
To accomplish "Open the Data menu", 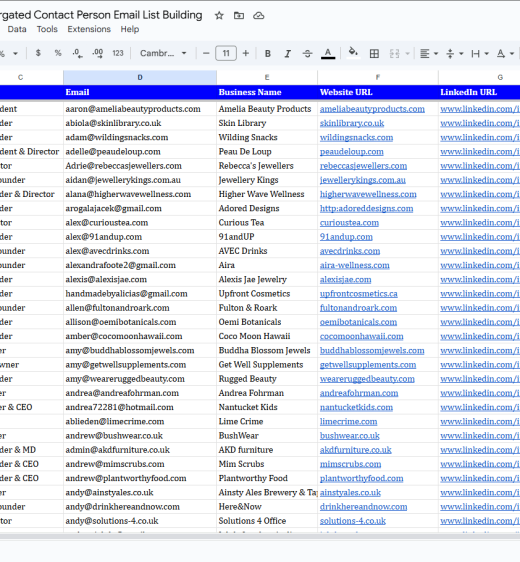I will [17, 29].
